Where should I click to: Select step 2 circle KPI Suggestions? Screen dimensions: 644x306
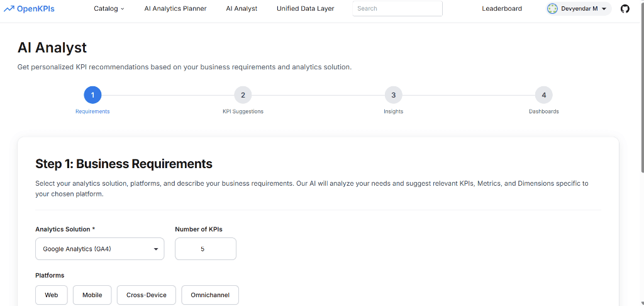tap(243, 95)
